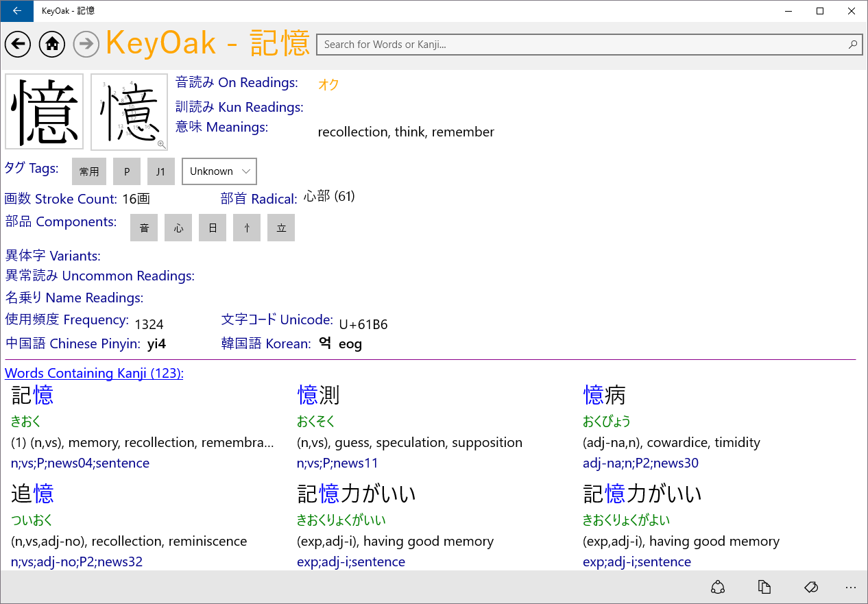Image resolution: width=868 pixels, height=604 pixels.
Task: Click tags n;vs;P;news04;sentence
Action: pyautogui.click(x=80, y=463)
